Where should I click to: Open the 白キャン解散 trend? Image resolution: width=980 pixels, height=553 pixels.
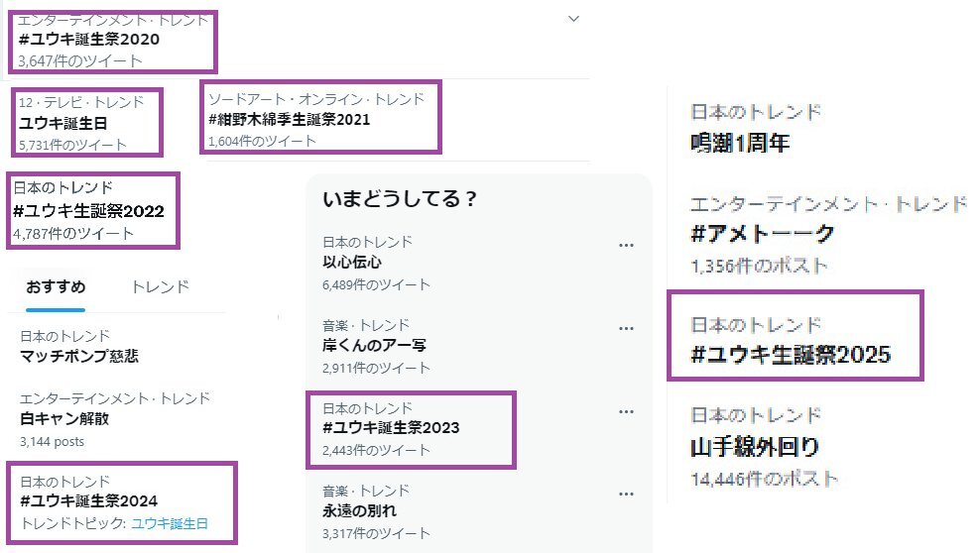click(64, 418)
